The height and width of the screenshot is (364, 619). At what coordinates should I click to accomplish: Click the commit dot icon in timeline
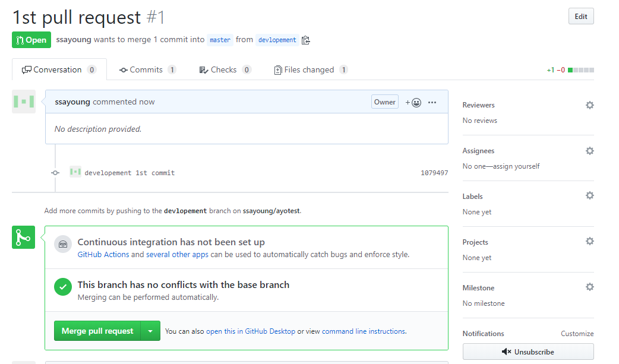coord(55,173)
